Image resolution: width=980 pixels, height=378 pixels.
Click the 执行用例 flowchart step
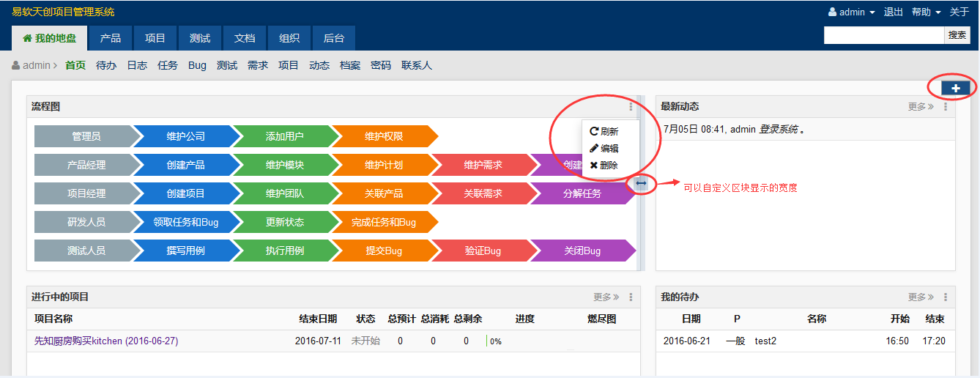click(x=285, y=251)
